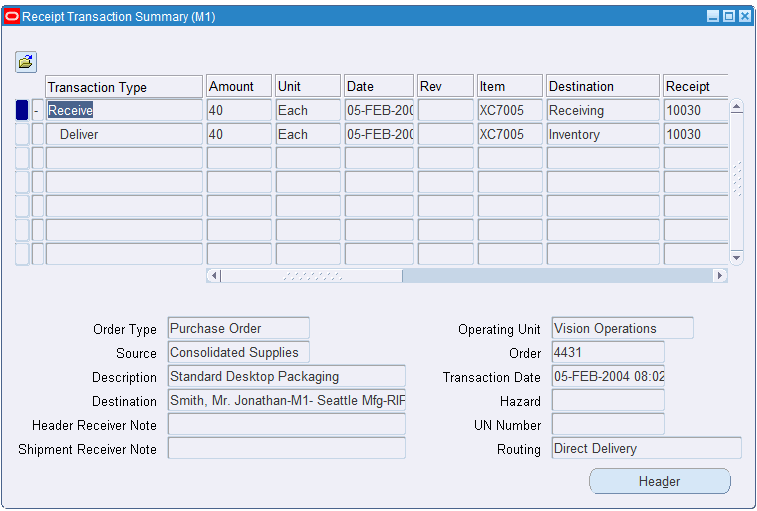
Task: Click the Date column header
Action: pos(379,86)
